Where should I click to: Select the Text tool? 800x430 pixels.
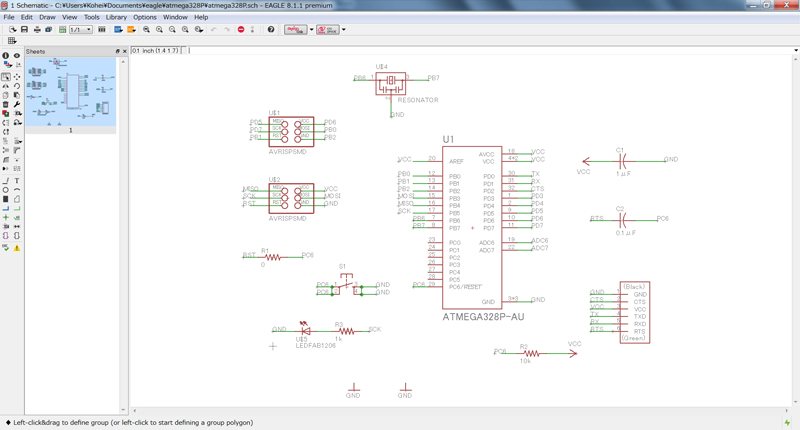17,181
